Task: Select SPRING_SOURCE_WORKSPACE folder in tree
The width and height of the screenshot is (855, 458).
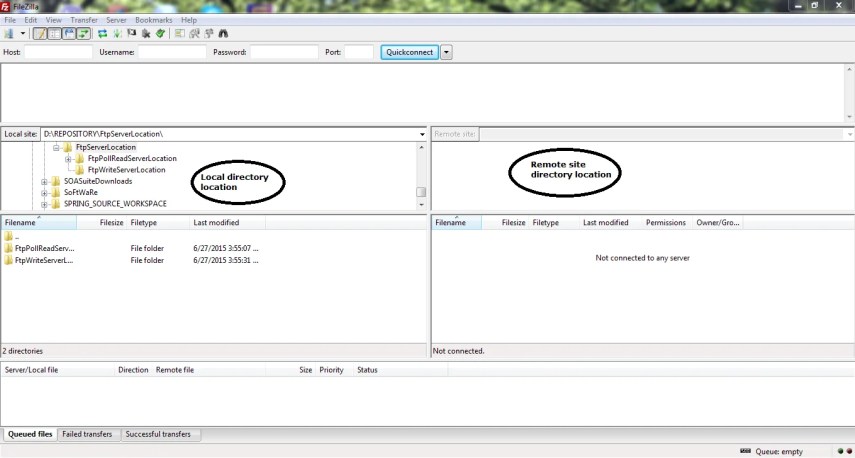Action: point(115,203)
